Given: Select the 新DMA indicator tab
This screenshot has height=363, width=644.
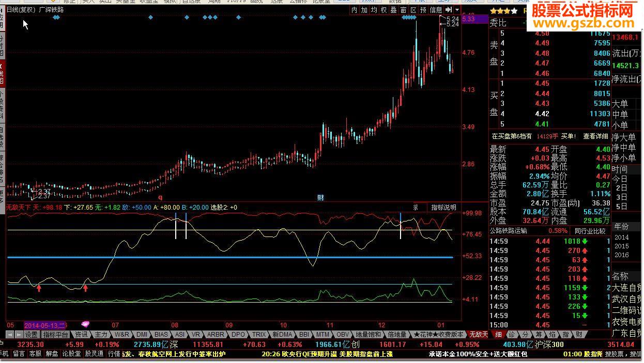Looking at the screenshot, I should pyautogui.click(x=282, y=335).
